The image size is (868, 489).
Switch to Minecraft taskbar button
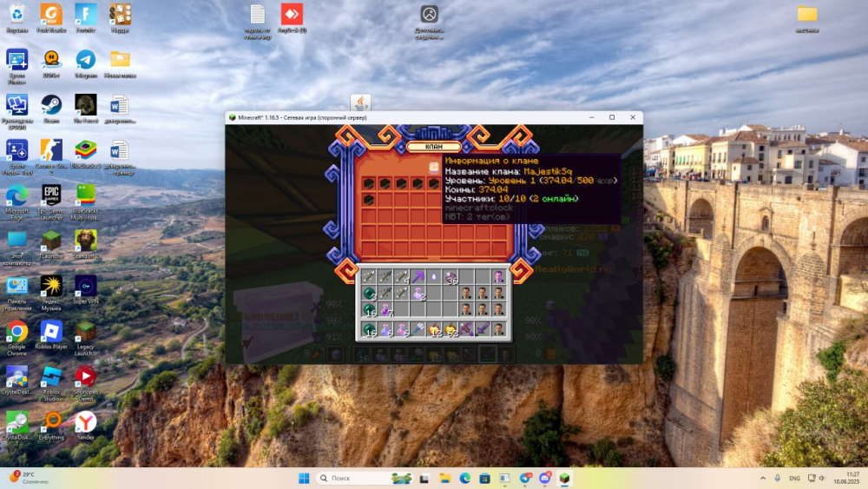coord(564,478)
